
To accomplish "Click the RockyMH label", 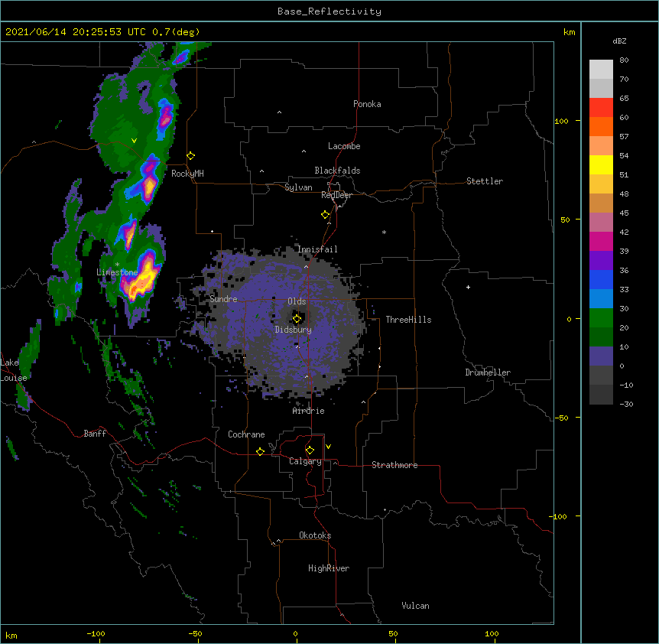I will click(187, 174).
